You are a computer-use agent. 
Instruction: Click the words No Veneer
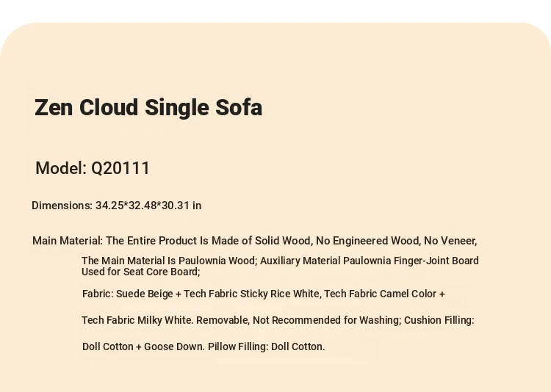click(x=450, y=241)
